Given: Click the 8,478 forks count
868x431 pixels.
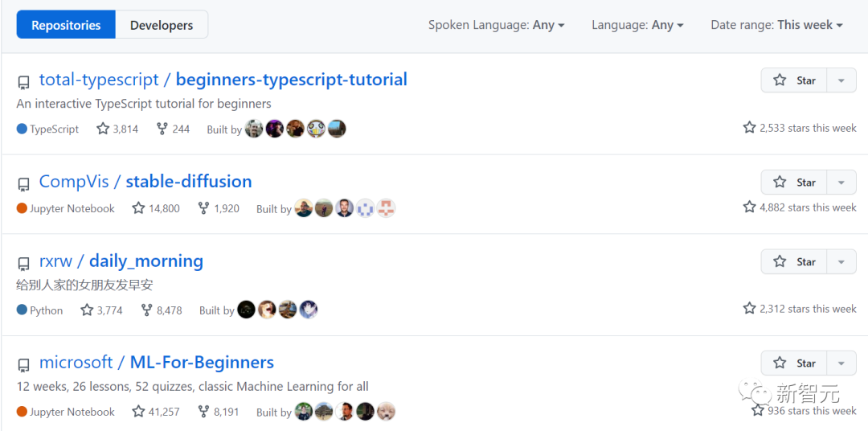Looking at the screenshot, I should click(162, 310).
